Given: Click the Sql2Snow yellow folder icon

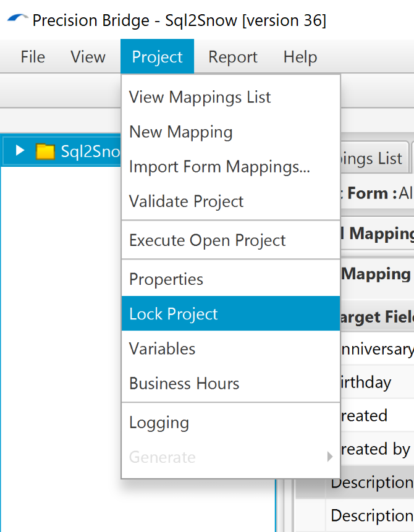Looking at the screenshot, I should [x=46, y=151].
